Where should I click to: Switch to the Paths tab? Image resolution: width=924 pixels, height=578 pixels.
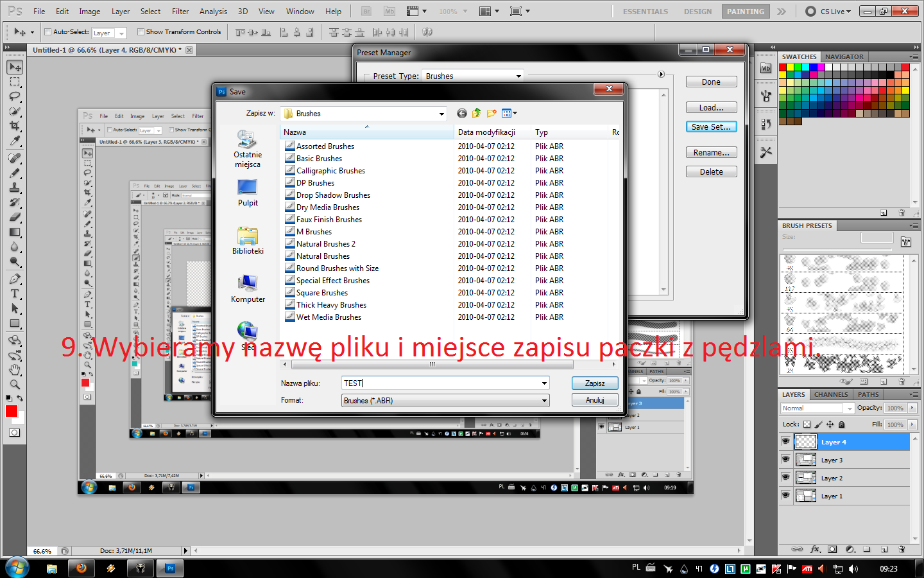point(868,394)
